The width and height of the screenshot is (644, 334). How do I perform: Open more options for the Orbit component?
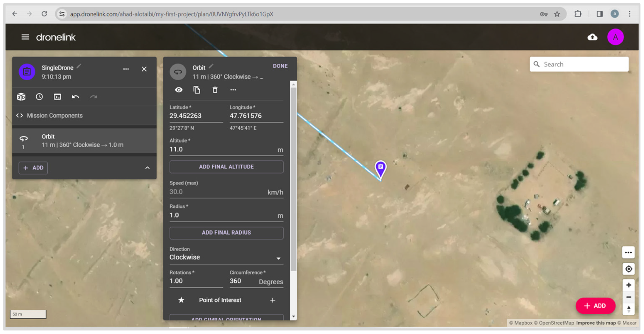pyautogui.click(x=233, y=90)
